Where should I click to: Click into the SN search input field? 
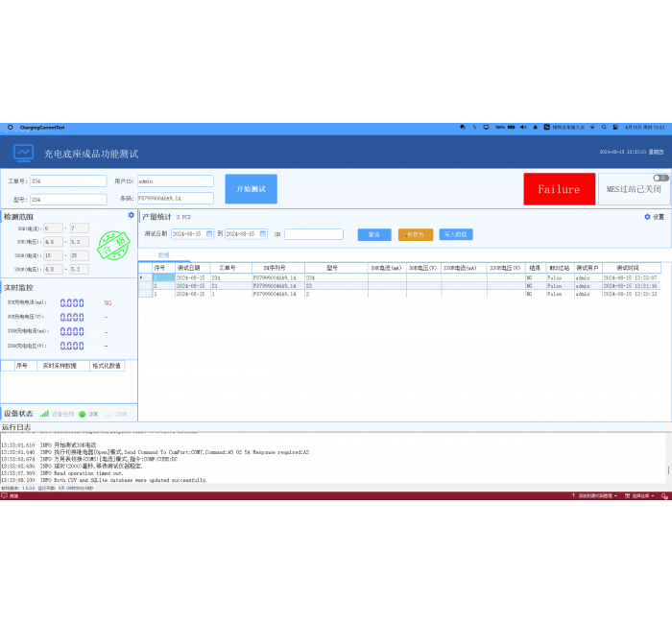pyautogui.click(x=313, y=234)
